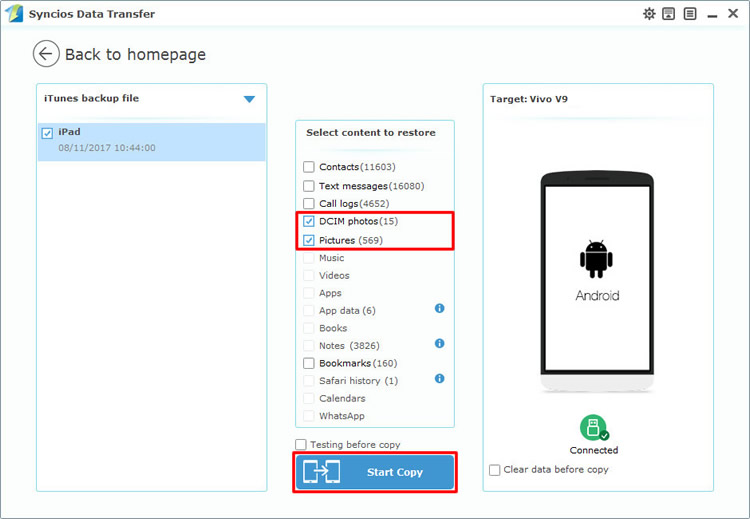
Task: Click the Music checkbox
Action: tap(309, 258)
